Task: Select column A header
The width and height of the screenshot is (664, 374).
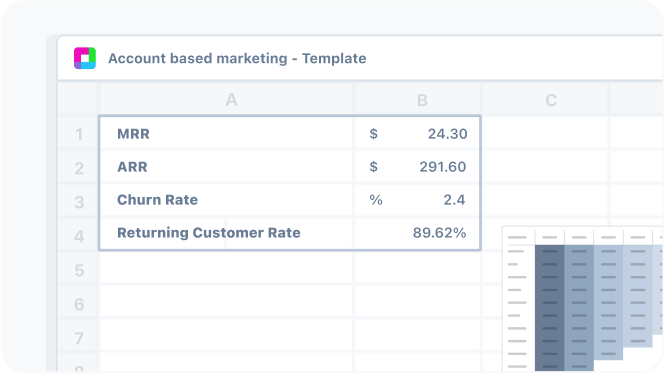Action: 226,100
